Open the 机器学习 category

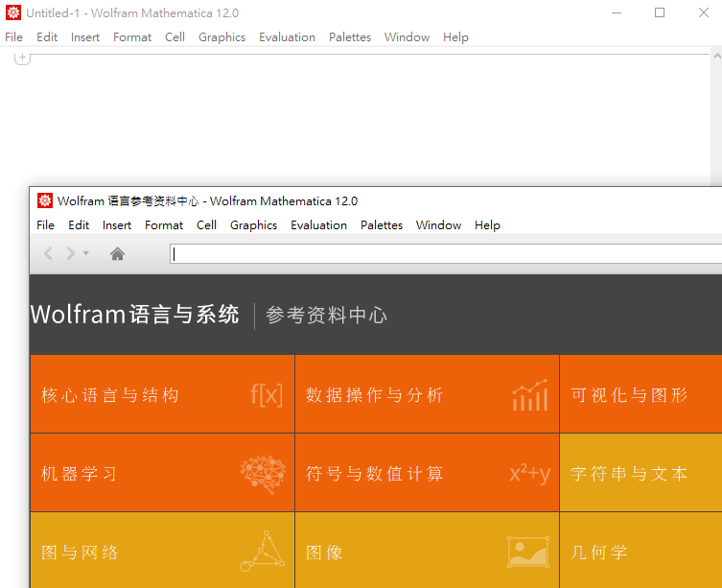click(162, 473)
